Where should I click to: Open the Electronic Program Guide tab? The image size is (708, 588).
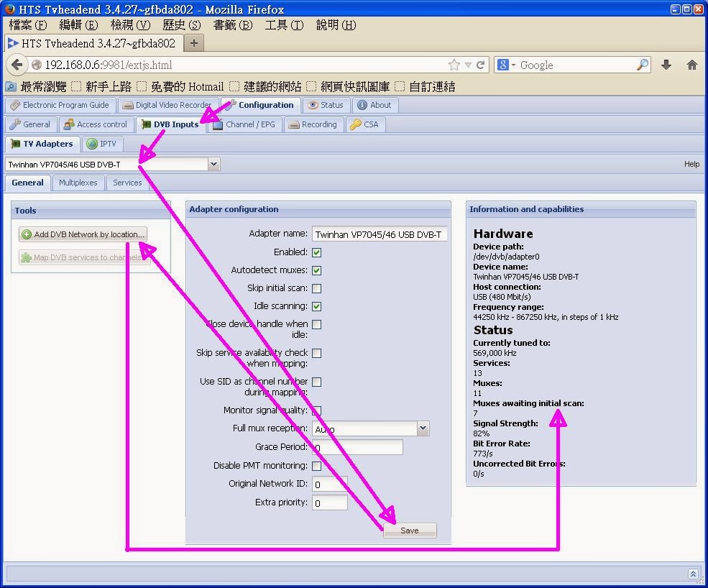point(60,105)
